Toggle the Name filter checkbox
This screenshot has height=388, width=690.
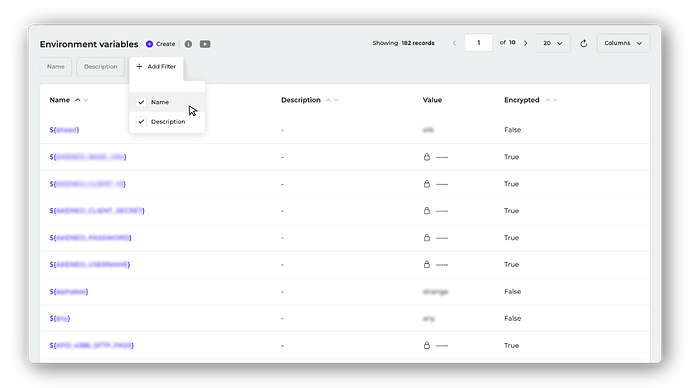(141, 102)
